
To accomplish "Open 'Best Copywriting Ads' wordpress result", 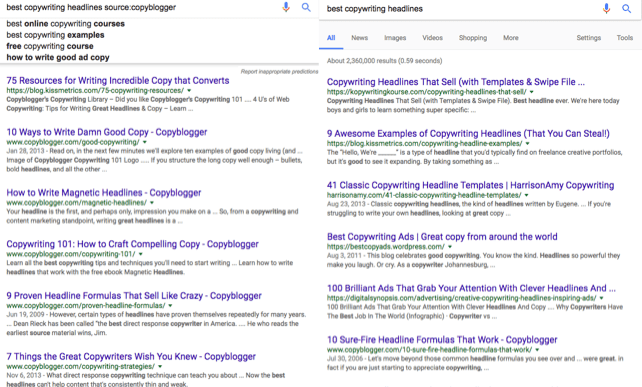I will click(x=442, y=237).
